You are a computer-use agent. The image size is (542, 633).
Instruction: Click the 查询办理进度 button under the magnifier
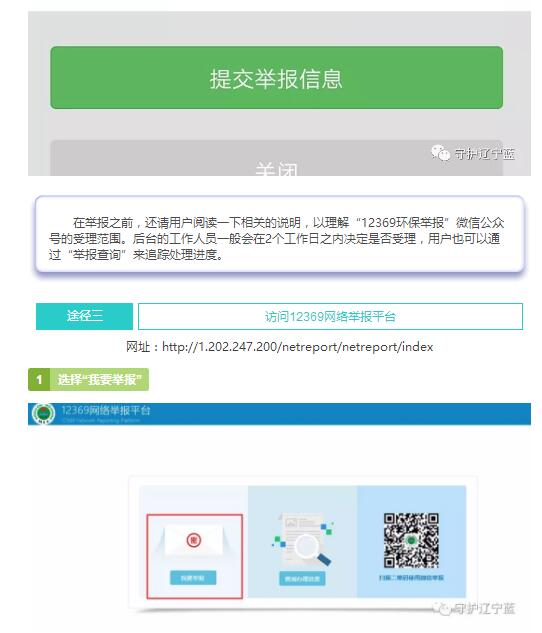point(302,579)
